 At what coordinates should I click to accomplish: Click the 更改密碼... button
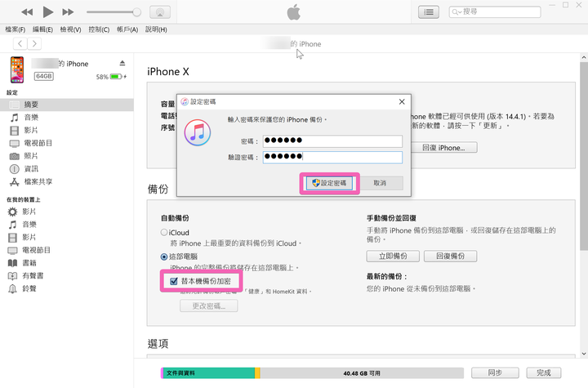tap(209, 305)
